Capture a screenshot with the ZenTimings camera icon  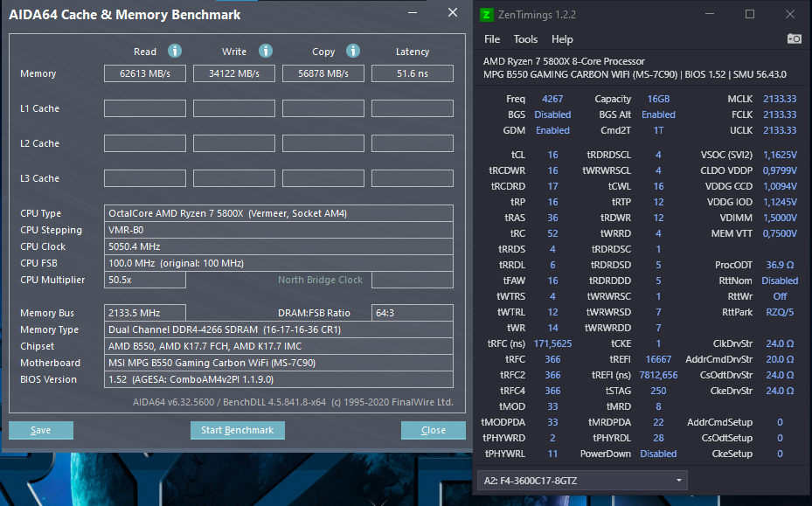(x=794, y=38)
